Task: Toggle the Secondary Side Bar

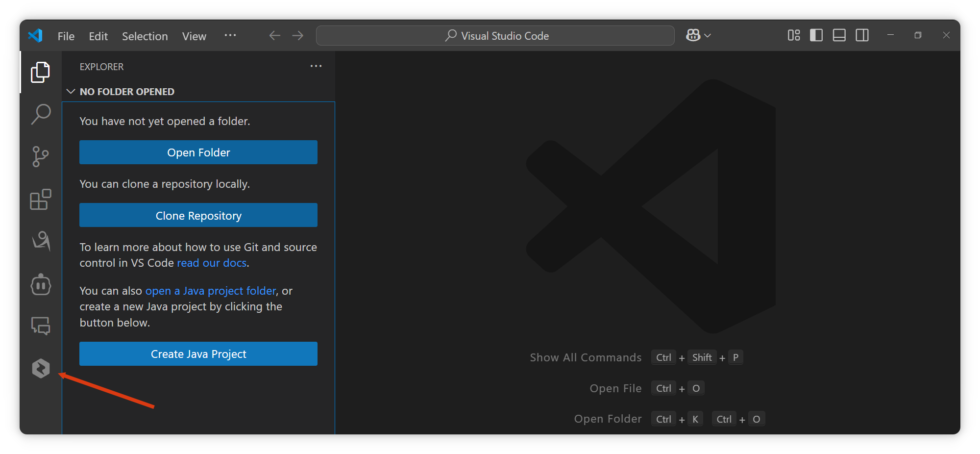Action: [862, 35]
